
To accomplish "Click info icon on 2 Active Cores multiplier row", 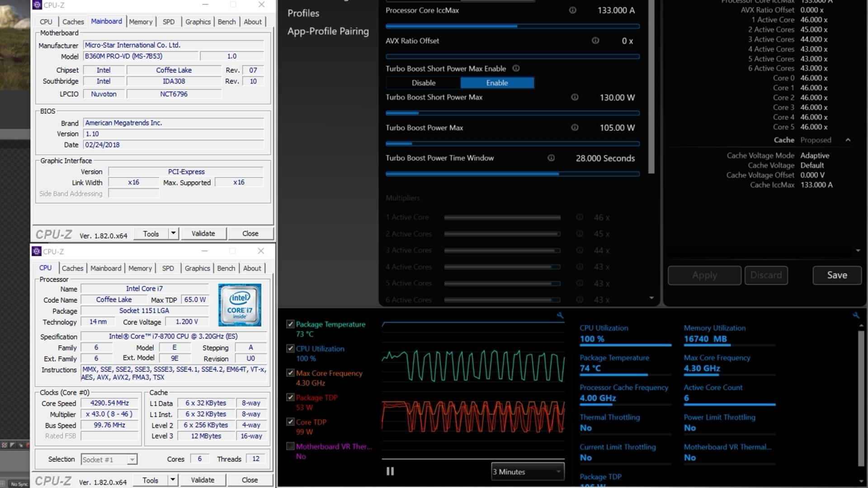I will tap(580, 234).
